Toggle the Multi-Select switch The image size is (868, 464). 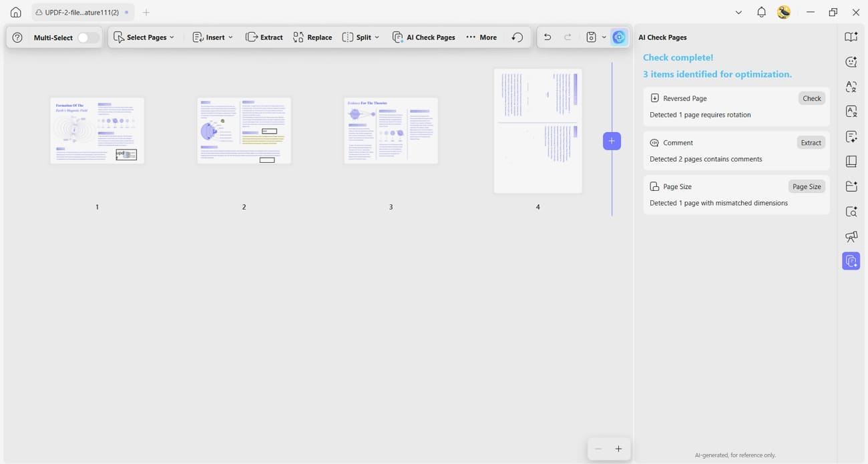coord(88,37)
